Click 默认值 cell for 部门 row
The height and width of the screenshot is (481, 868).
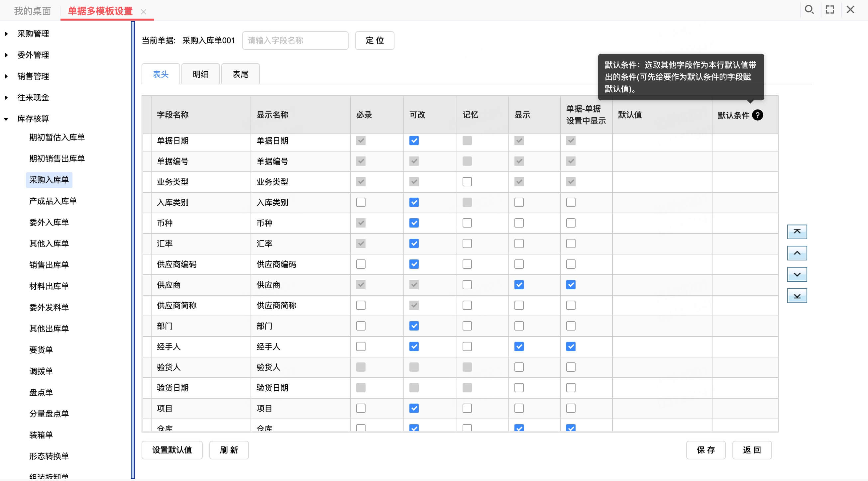(x=662, y=326)
